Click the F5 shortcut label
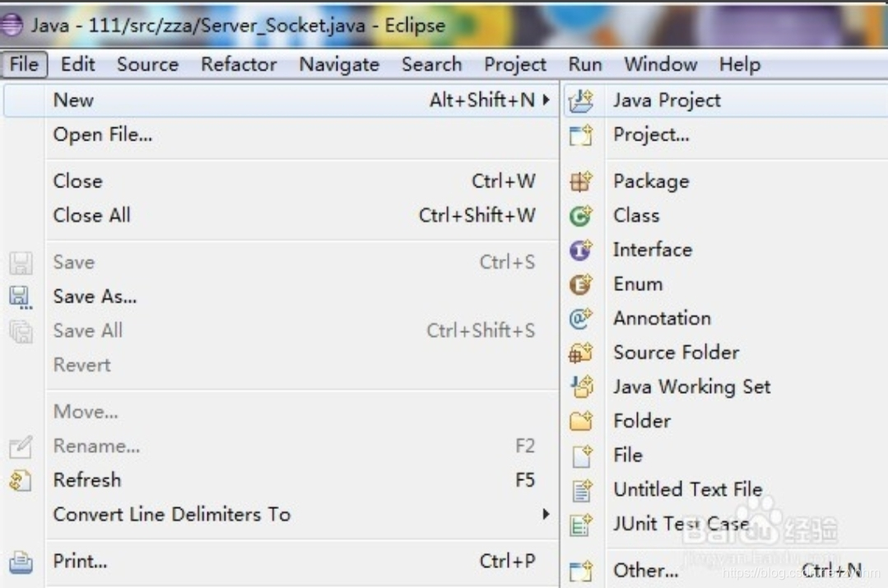 pos(525,480)
